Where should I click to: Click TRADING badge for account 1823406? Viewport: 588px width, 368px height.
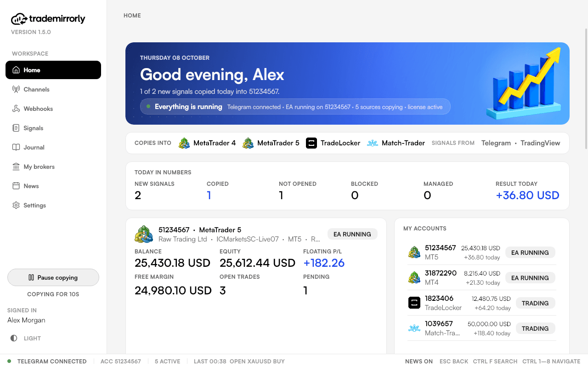click(x=535, y=303)
